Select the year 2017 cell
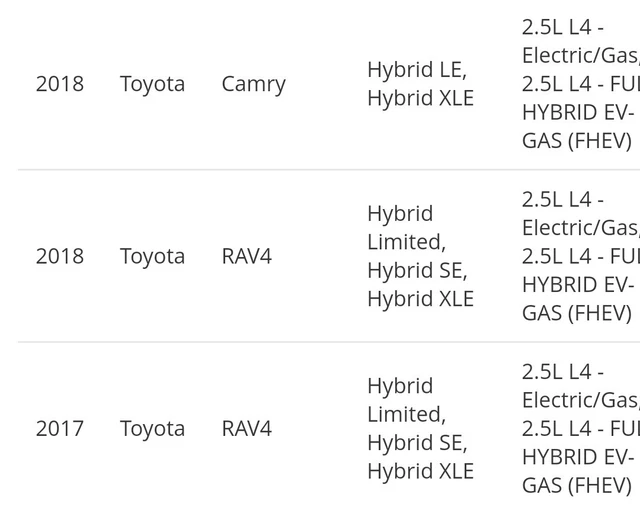 click(60, 429)
